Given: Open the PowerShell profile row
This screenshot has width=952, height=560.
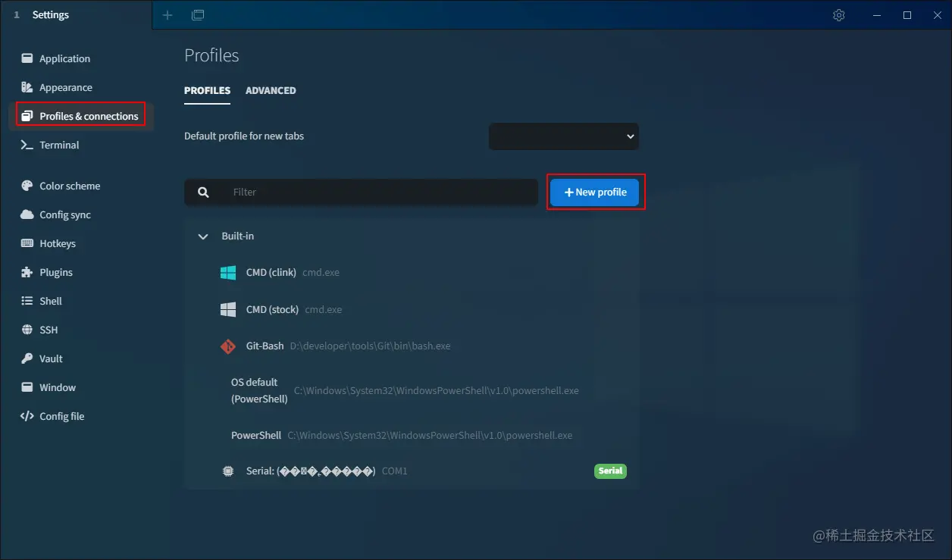Looking at the screenshot, I should point(412,436).
